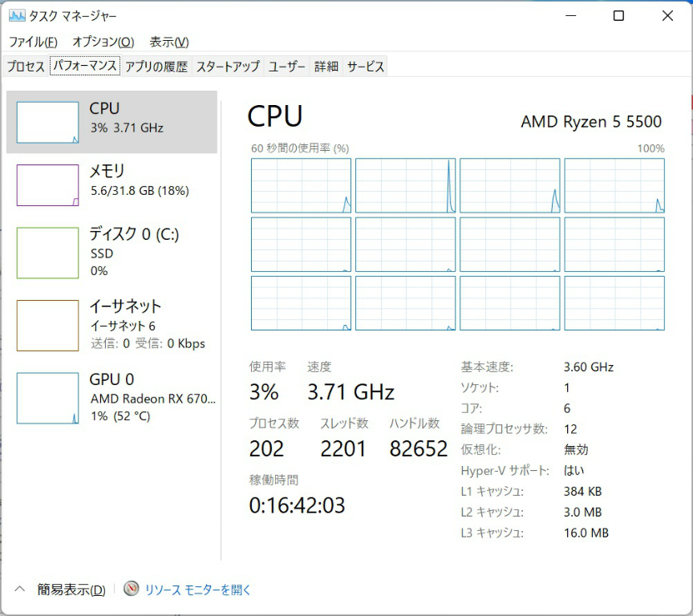Open the 表示 menu
Viewport: 693px width, 616px height.
point(169,42)
